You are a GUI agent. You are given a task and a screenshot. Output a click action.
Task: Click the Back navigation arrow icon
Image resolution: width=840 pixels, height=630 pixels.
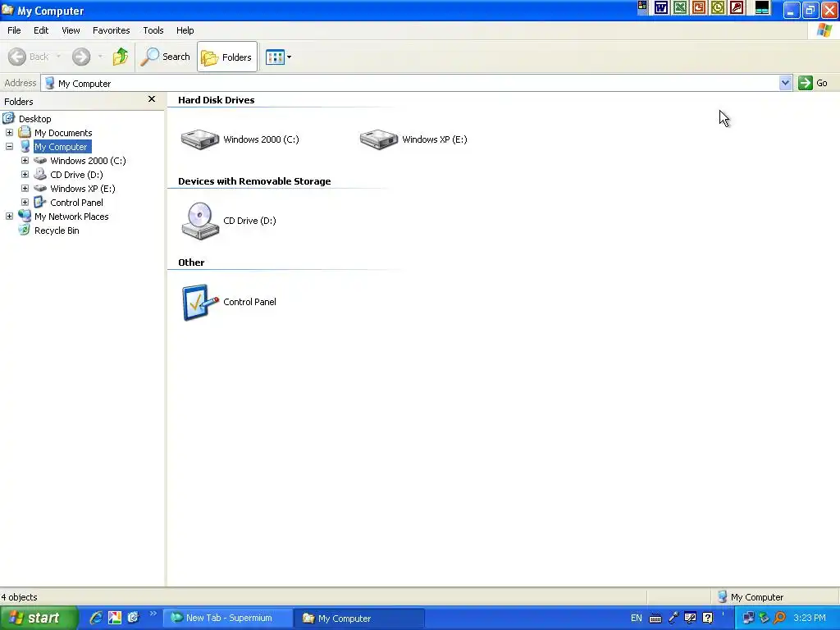17,57
